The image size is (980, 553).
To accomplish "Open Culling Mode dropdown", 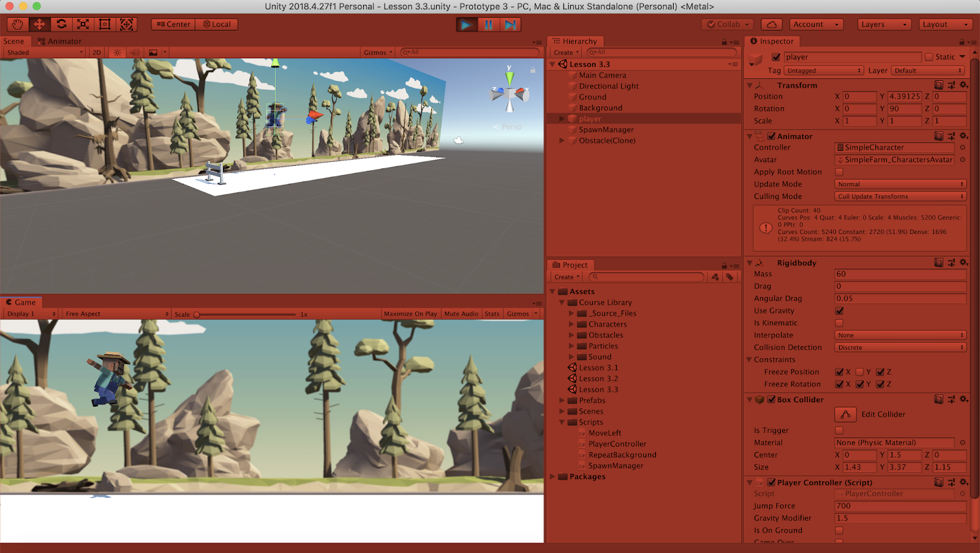I will (900, 197).
